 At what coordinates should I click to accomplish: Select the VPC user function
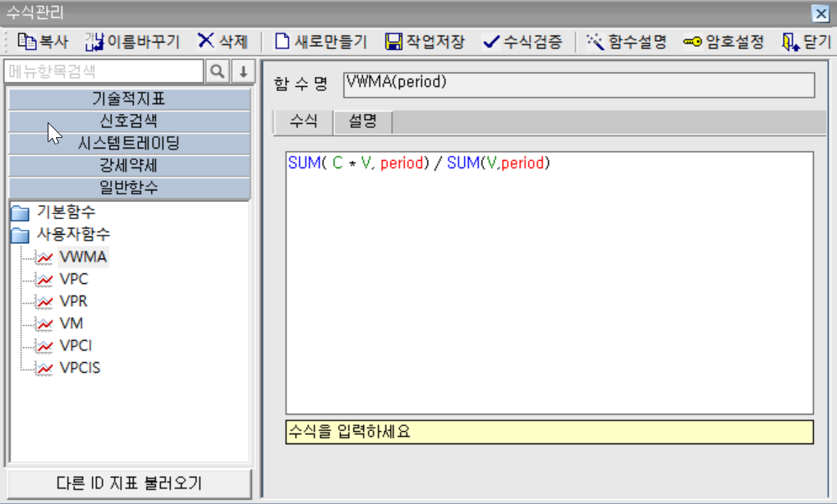point(74,279)
